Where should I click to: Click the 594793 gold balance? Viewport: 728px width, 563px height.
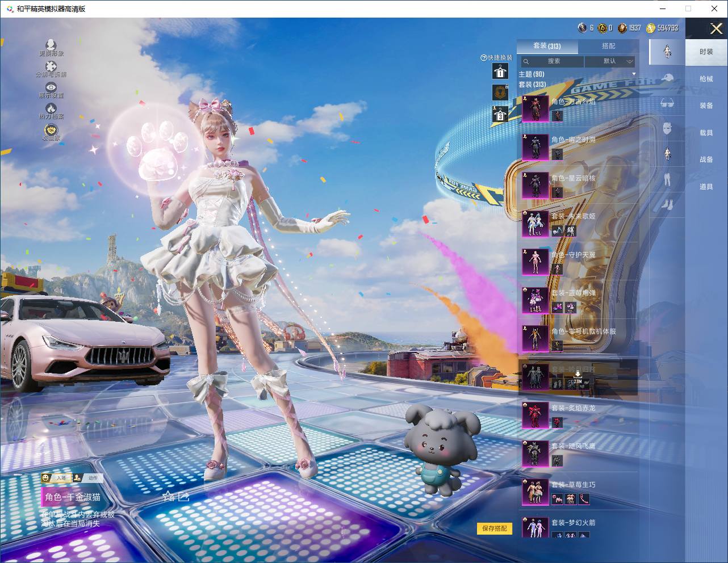point(667,28)
